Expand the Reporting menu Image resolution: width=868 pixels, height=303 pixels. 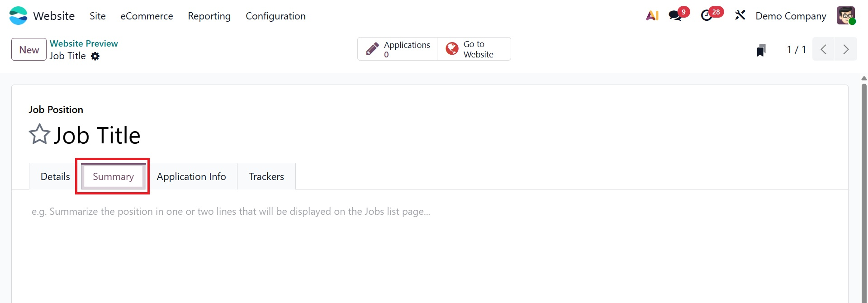tap(209, 16)
